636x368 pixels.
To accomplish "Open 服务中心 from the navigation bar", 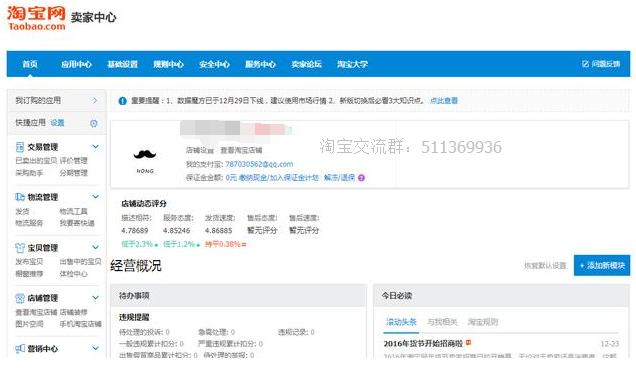I will coord(260,64).
